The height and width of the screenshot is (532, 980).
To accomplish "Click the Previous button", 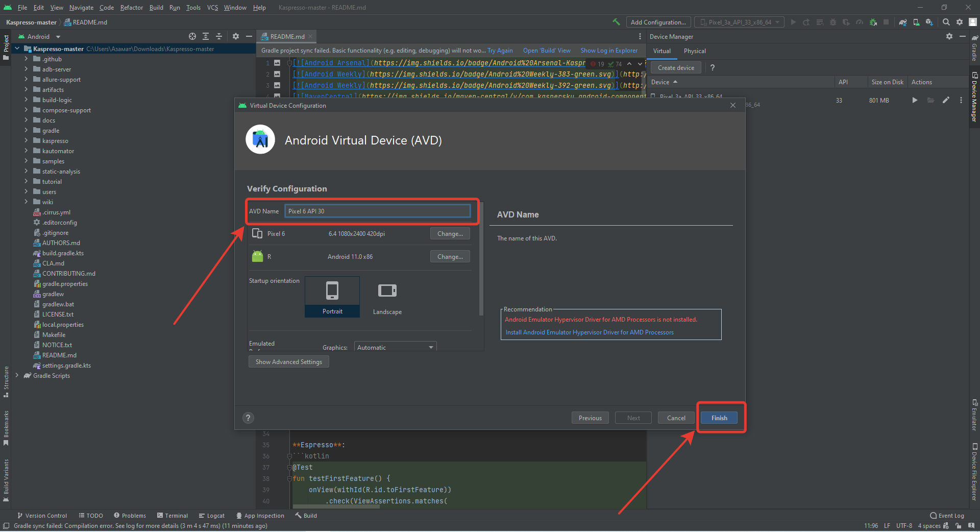I will pos(590,418).
